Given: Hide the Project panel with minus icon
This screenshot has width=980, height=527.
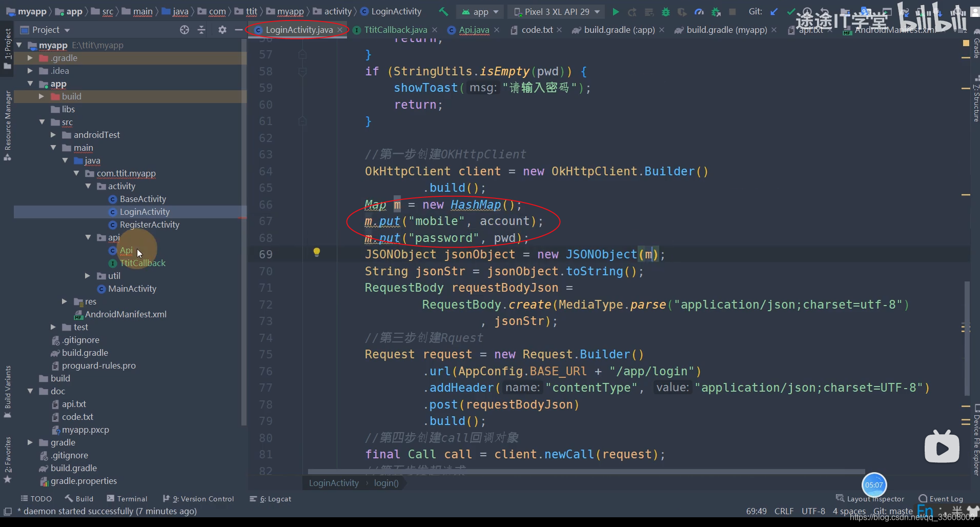Looking at the screenshot, I should point(238,30).
